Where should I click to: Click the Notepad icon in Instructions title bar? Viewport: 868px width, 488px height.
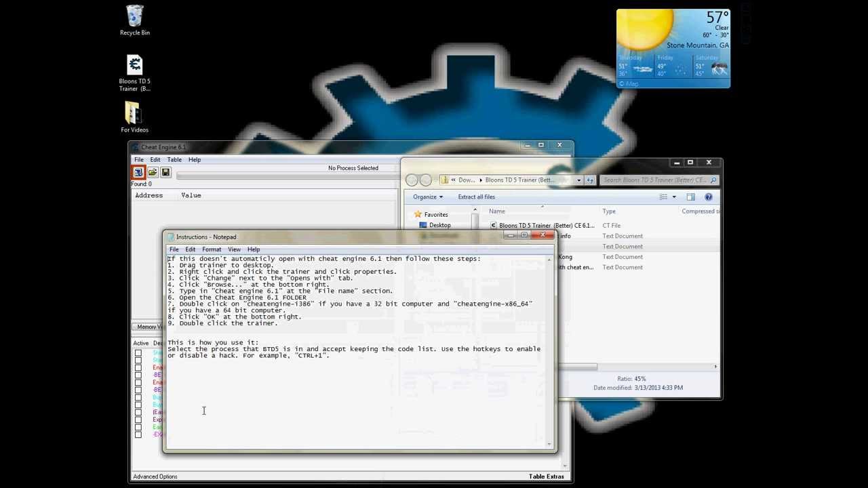[170, 237]
